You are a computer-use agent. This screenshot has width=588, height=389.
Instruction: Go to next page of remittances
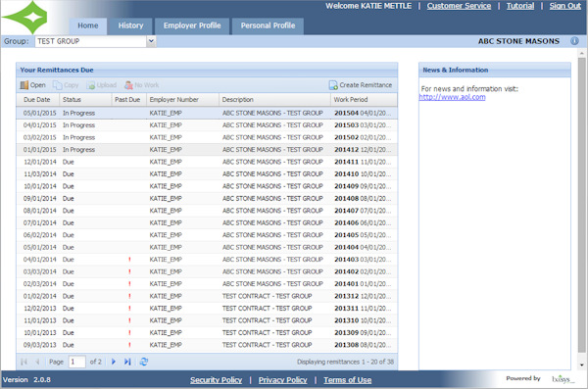tap(114, 362)
